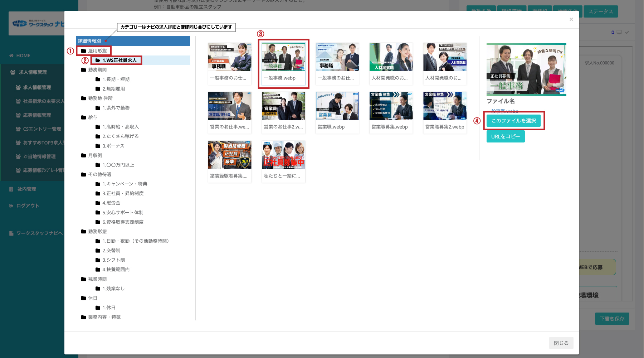The height and width of the screenshot is (358, 644).
Task: Open 求人情報管理 sidebar menu section
Action: 33,72
